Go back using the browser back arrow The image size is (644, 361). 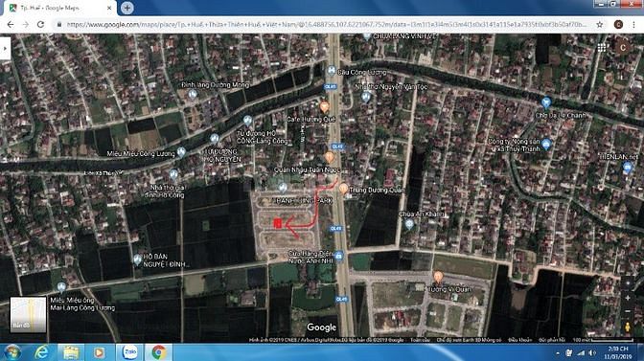tap(11, 25)
